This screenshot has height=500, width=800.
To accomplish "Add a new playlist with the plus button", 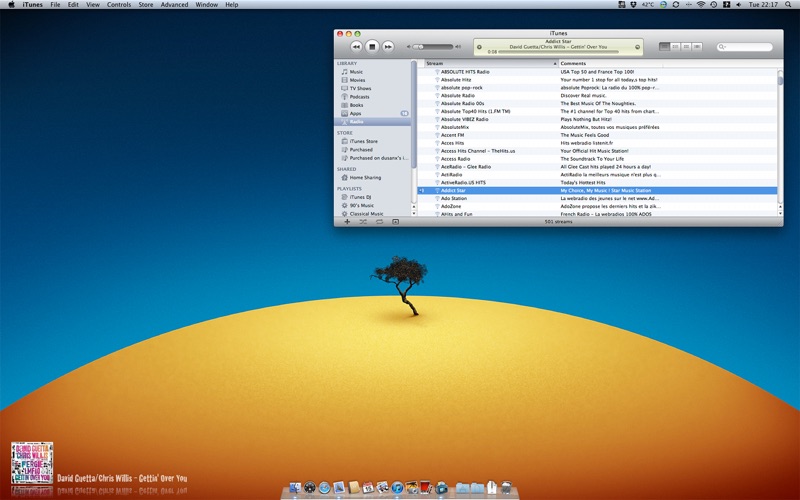I will pyautogui.click(x=347, y=222).
